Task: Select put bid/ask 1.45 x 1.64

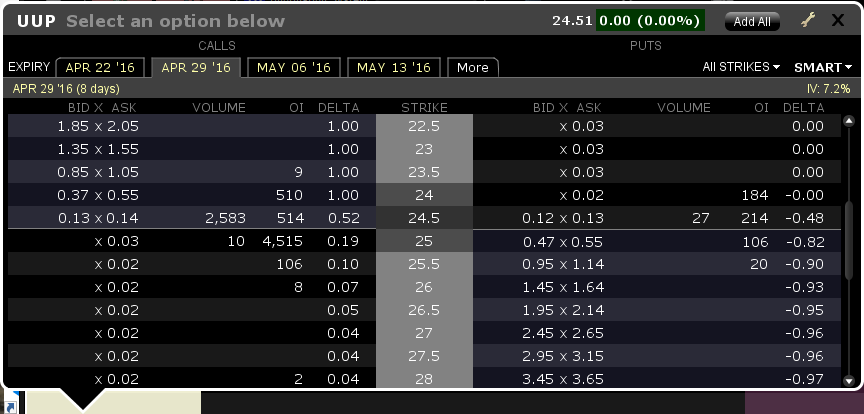Action: pos(563,287)
